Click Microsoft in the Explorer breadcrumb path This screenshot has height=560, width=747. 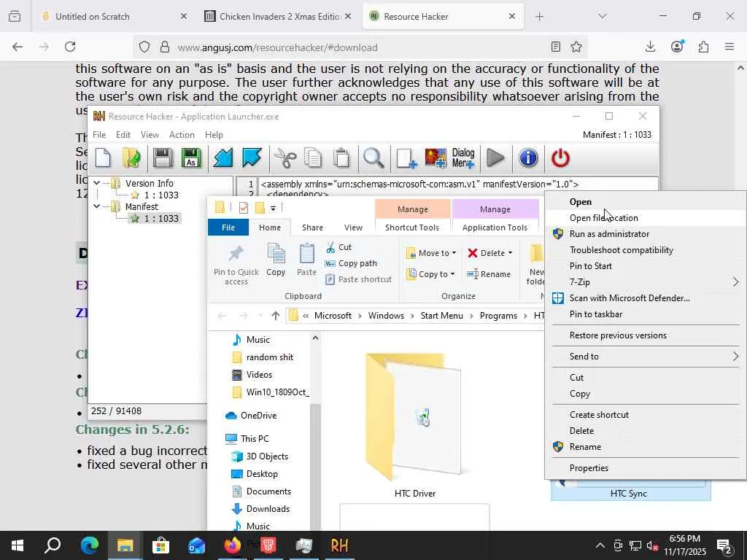(x=333, y=316)
